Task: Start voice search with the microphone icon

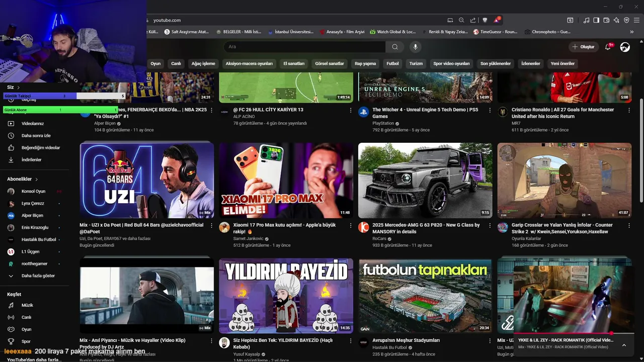Action: point(415,47)
